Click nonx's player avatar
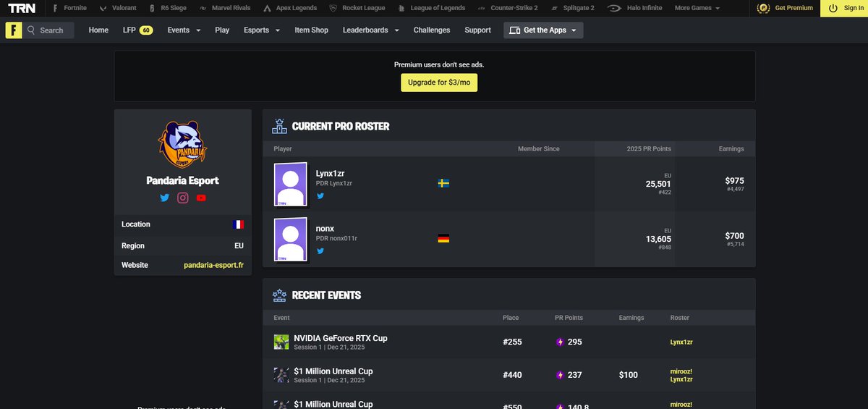868x409 pixels. coord(292,240)
